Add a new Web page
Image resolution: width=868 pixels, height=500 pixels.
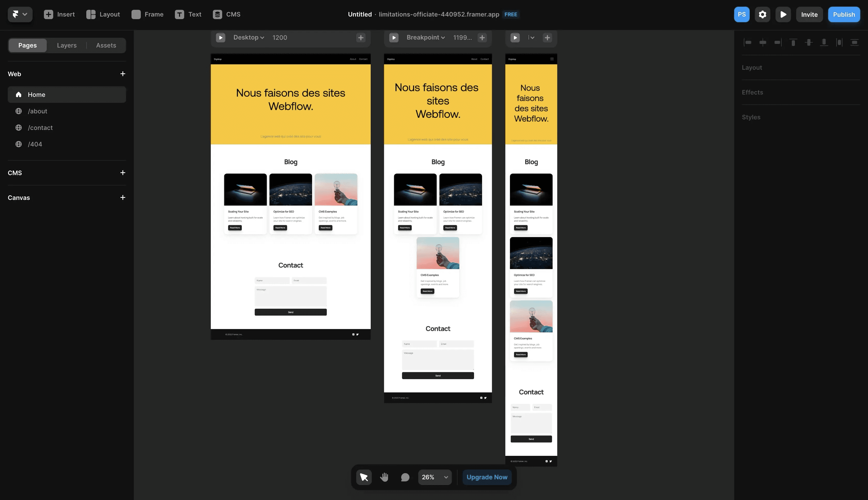[x=123, y=74]
